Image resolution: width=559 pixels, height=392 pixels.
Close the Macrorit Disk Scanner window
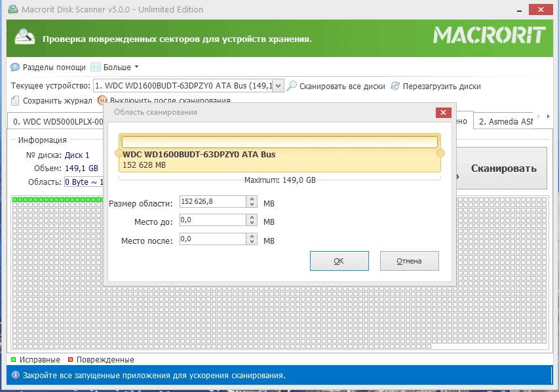click(541, 10)
